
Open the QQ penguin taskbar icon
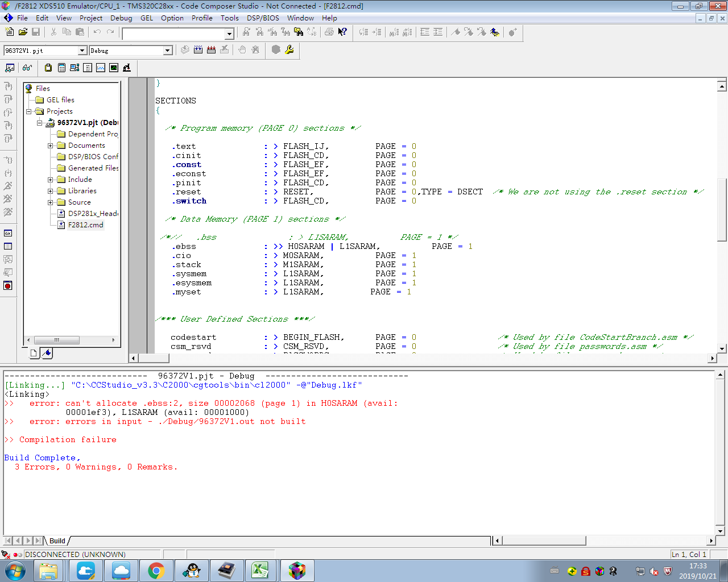[x=192, y=571]
